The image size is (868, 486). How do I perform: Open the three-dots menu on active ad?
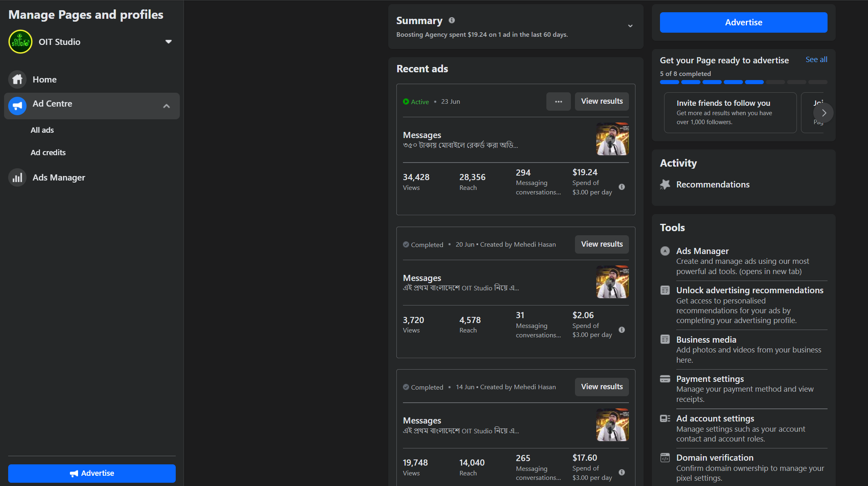pos(558,101)
